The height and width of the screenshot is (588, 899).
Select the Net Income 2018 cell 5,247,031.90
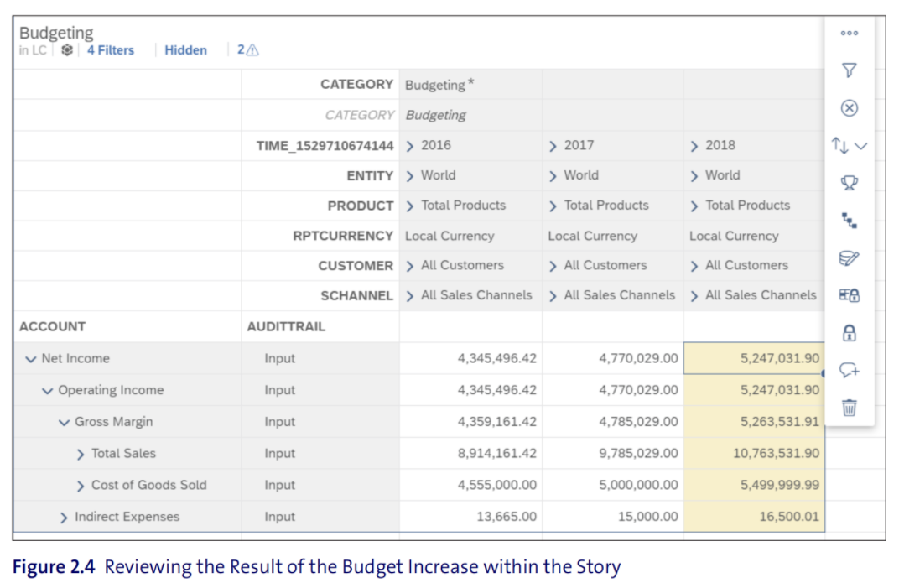754,358
